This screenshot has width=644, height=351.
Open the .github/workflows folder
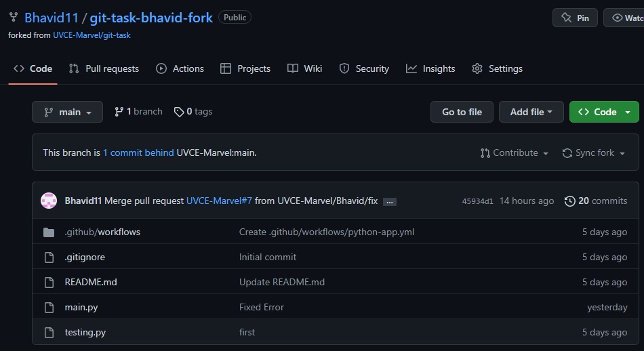tap(102, 232)
